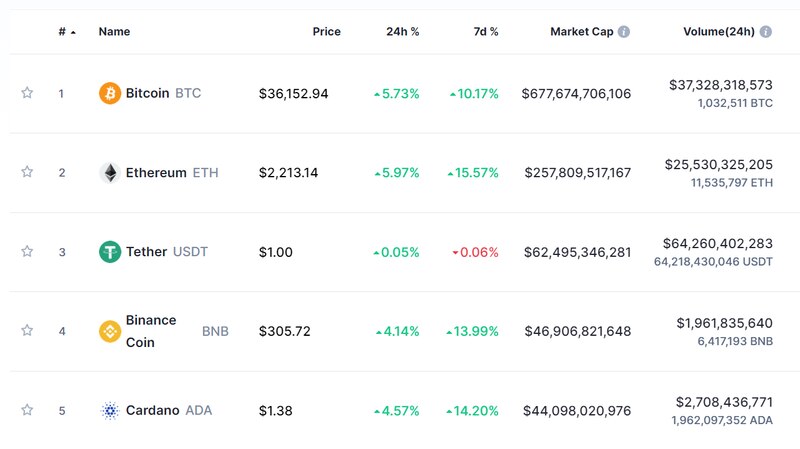Star Cardano for the watchlist
The height and width of the screenshot is (449, 800).
point(27,410)
